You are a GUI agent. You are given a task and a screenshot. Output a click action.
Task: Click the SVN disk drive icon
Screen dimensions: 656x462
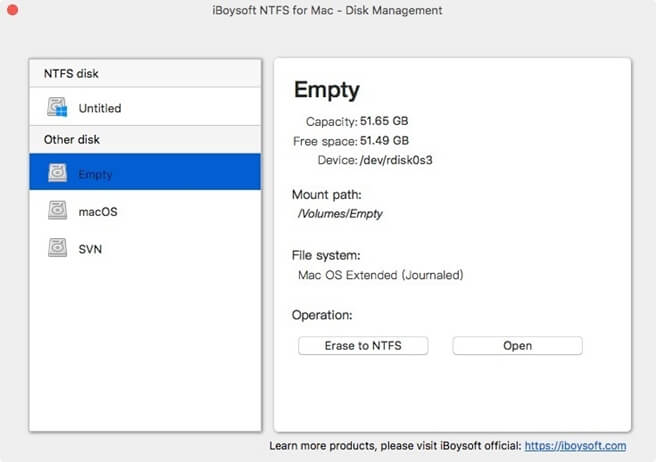point(57,248)
